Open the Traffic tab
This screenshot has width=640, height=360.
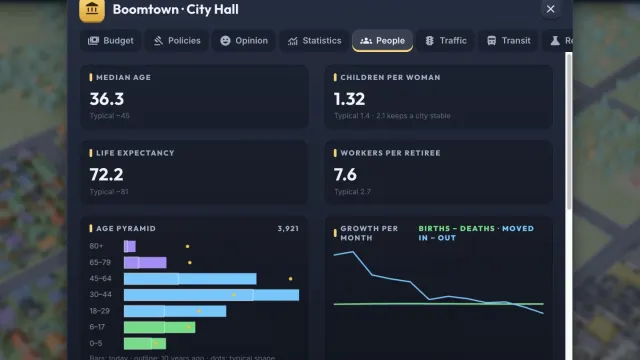click(x=446, y=41)
